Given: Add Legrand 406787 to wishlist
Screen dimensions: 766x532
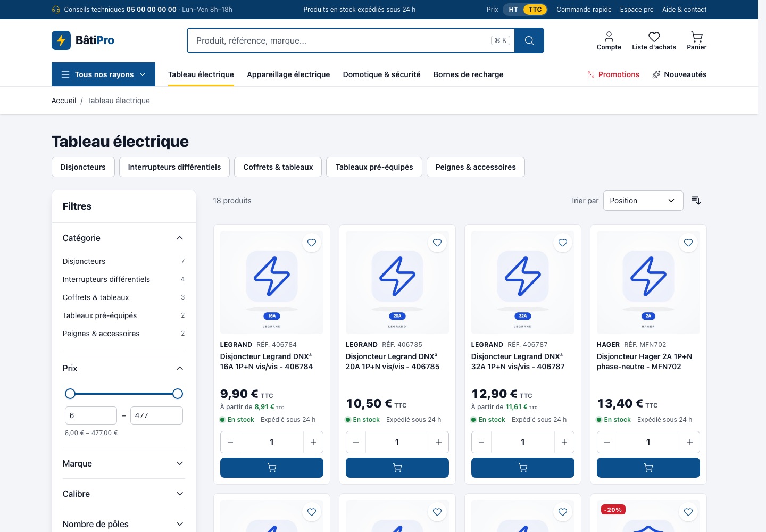Looking at the screenshot, I should pyautogui.click(x=563, y=243).
